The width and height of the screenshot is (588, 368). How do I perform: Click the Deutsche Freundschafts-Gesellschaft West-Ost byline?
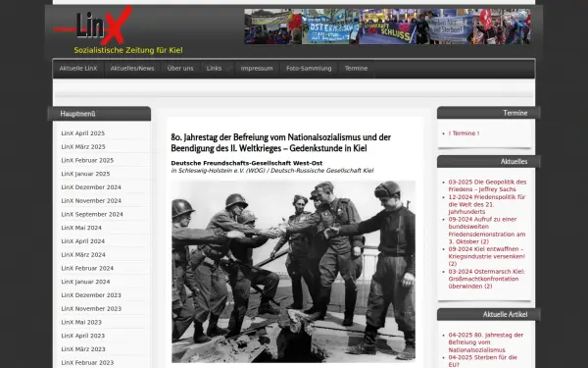tap(247, 163)
